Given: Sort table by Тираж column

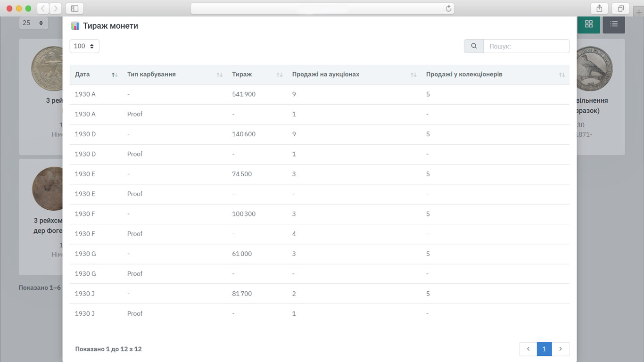Looking at the screenshot, I should pyautogui.click(x=257, y=74).
